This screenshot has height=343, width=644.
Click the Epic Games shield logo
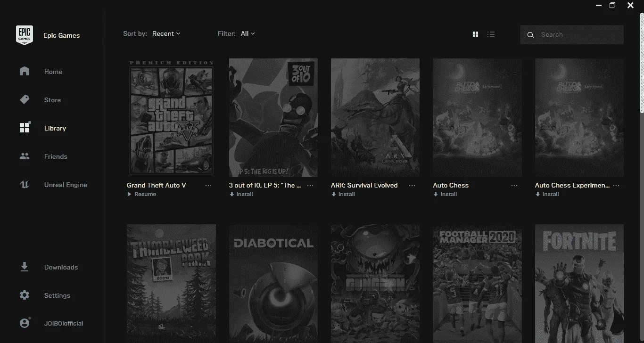click(25, 35)
